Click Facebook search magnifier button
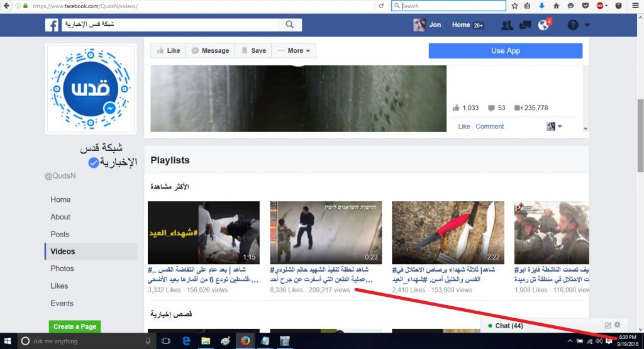The height and width of the screenshot is (349, 644). (289, 25)
